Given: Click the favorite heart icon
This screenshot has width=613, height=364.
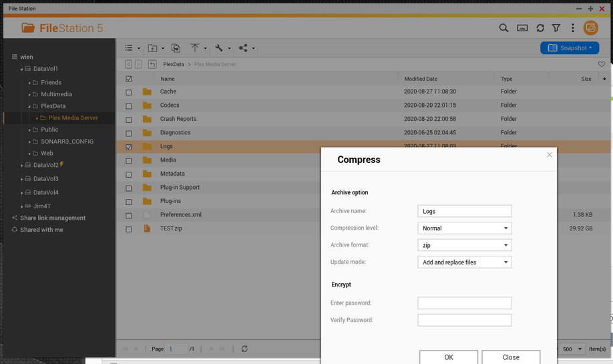Looking at the screenshot, I should [x=602, y=64].
